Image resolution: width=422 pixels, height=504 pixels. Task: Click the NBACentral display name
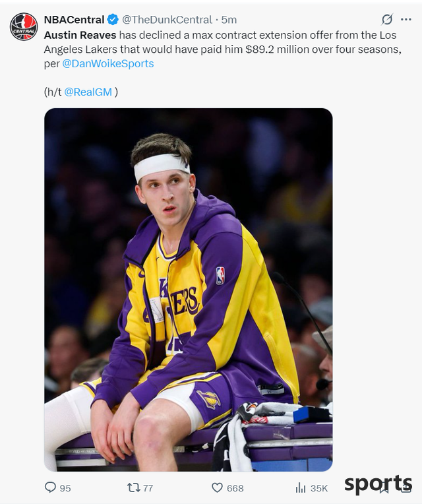point(74,20)
